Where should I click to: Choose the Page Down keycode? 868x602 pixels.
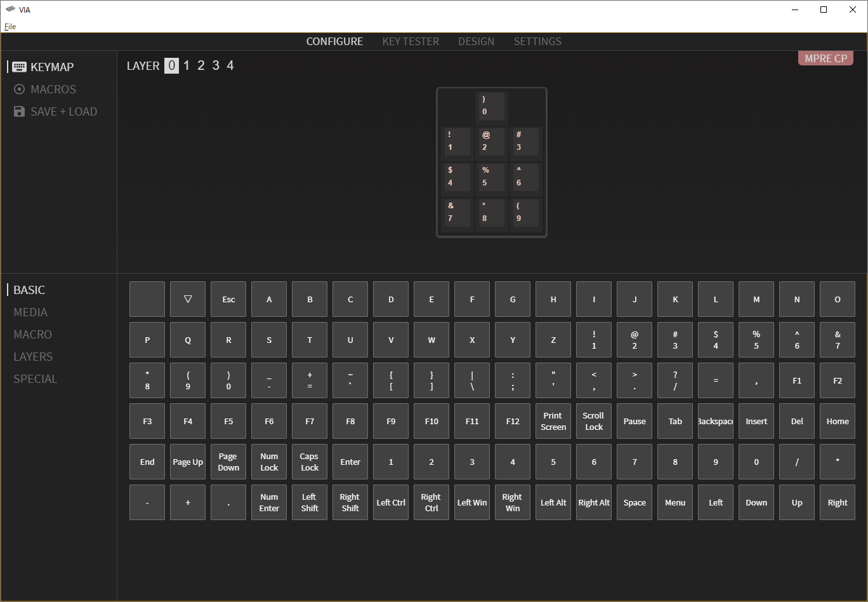pyautogui.click(x=228, y=462)
